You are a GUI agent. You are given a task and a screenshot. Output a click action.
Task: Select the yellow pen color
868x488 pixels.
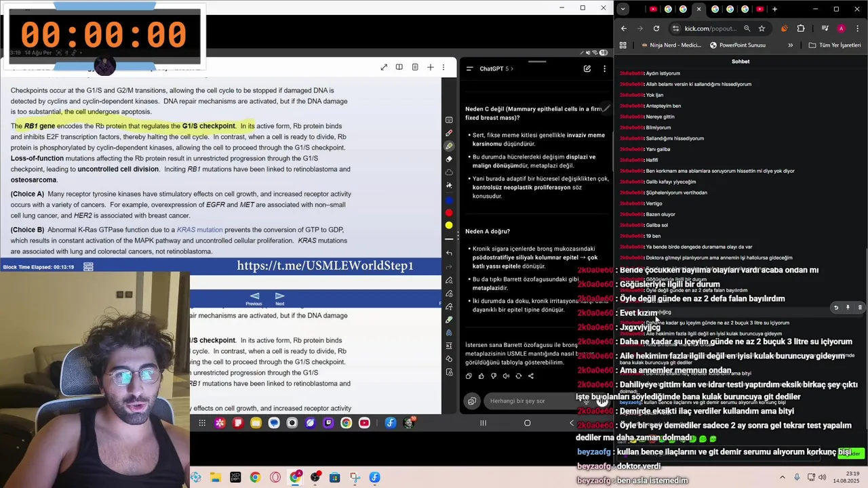pos(449,225)
